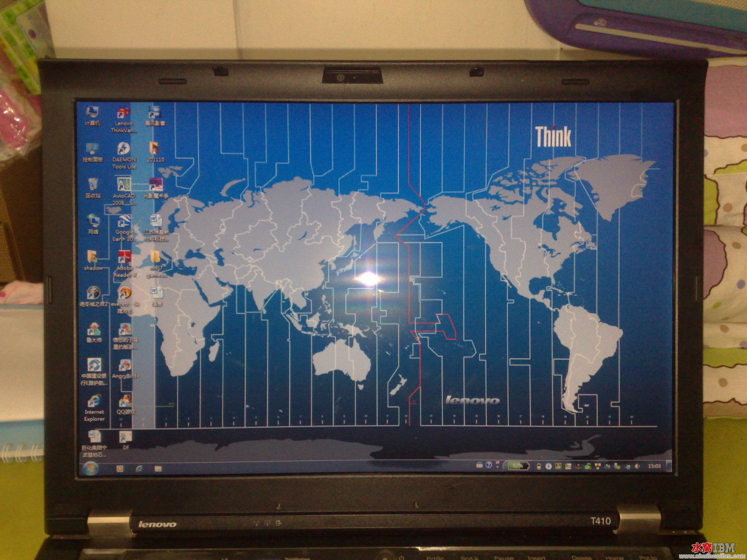The height and width of the screenshot is (560, 747).
Task: Launch the QQ游戏 shortcut
Action: 126,404
